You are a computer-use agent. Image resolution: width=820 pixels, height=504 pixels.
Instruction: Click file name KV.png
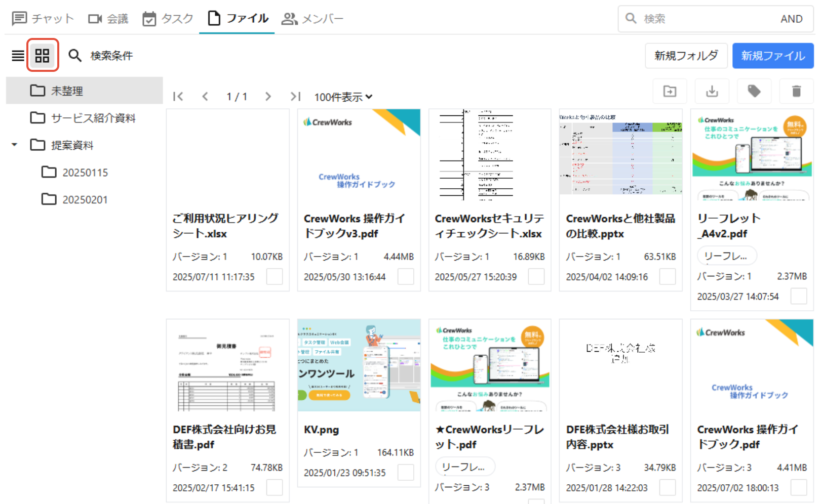[322, 430]
